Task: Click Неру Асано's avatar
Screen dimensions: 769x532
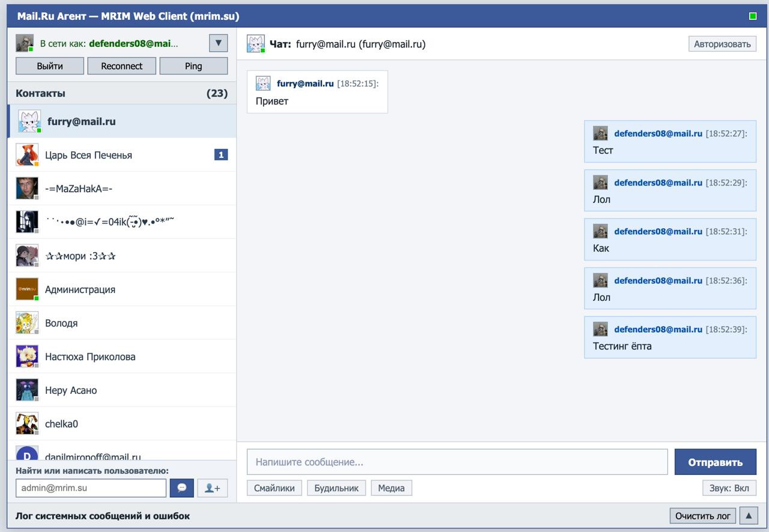Action: [x=27, y=390]
